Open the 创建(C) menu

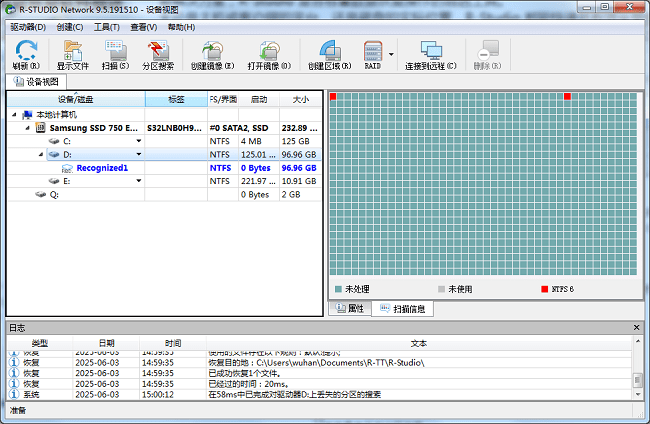click(x=70, y=27)
